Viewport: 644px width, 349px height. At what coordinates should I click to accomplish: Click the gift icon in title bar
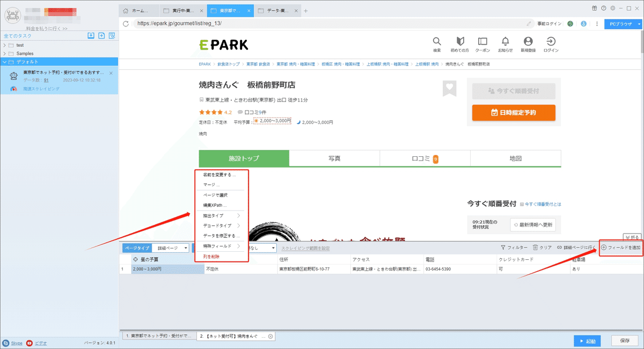coord(595,8)
